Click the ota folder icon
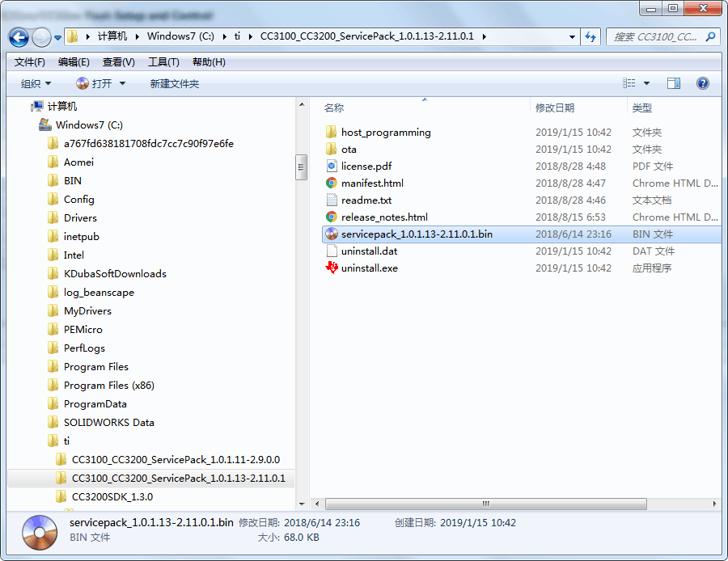This screenshot has width=728, height=561. tap(331, 149)
